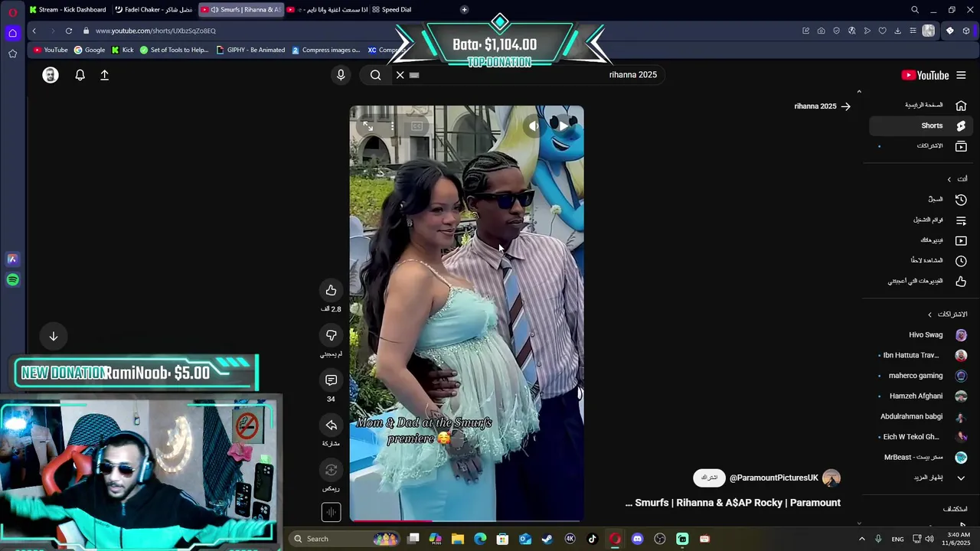This screenshot has height=551, width=980.
Task: Open the YouTube account avatar
Action: (51, 75)
